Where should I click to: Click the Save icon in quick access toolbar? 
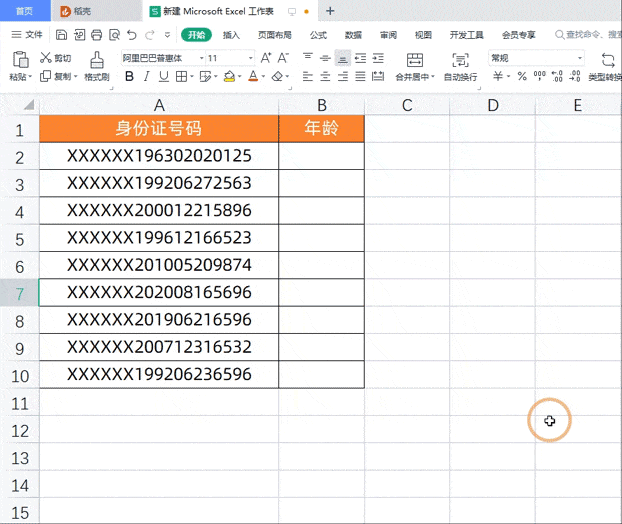click(x=62, y=34)
